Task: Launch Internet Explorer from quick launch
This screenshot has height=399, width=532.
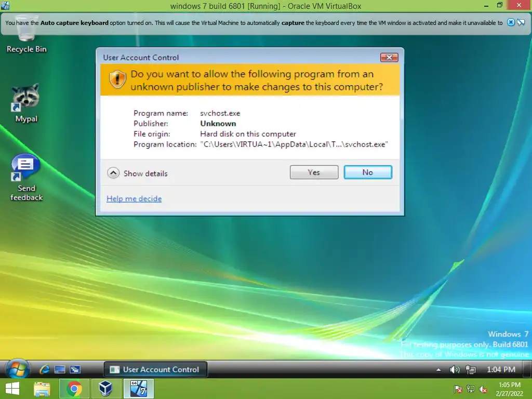Action: [x=45, y=369]
